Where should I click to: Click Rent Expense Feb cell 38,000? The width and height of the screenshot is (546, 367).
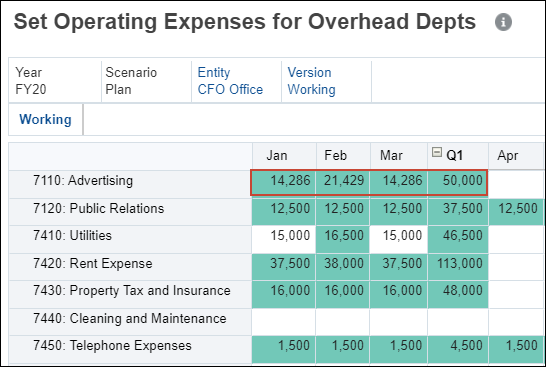(343, 267)
